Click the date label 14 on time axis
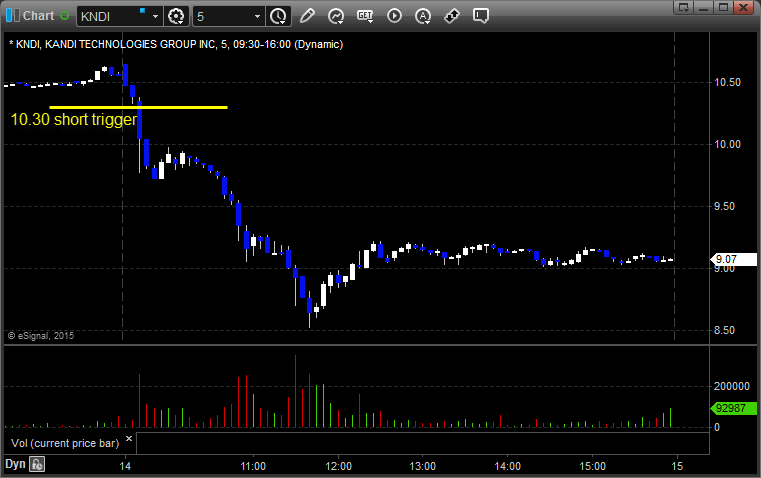This screenshot has width=761, height=478. (125, 466)
